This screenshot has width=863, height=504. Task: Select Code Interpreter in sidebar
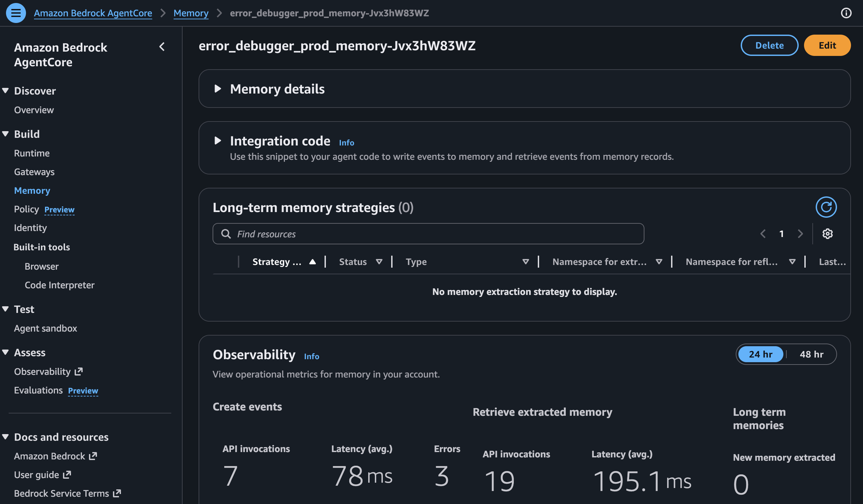pos(59,285)
